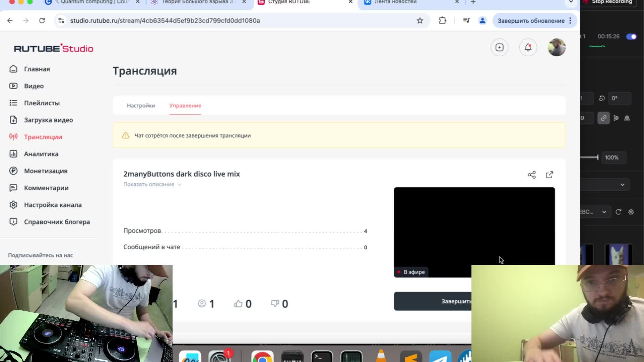Open Плейлисты in the sidebar
Screen dimensions: 644x362
coord(42,103)
